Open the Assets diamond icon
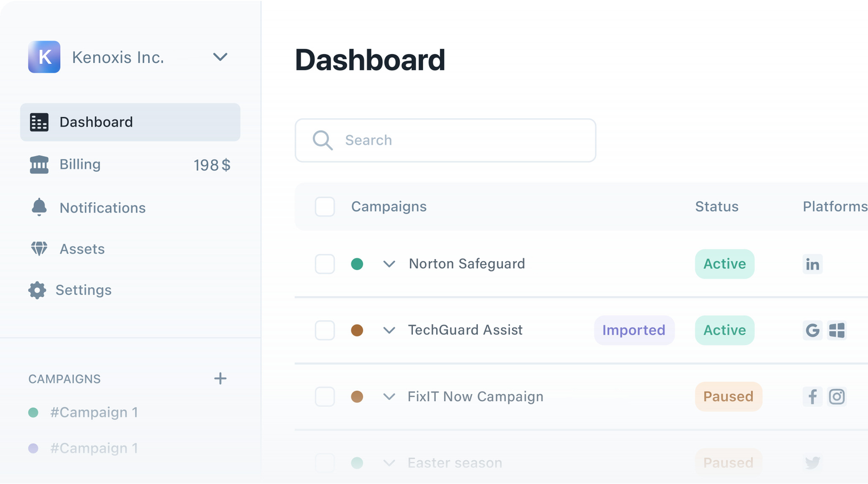This screenshot has width=868, height=484. point(39,249)
